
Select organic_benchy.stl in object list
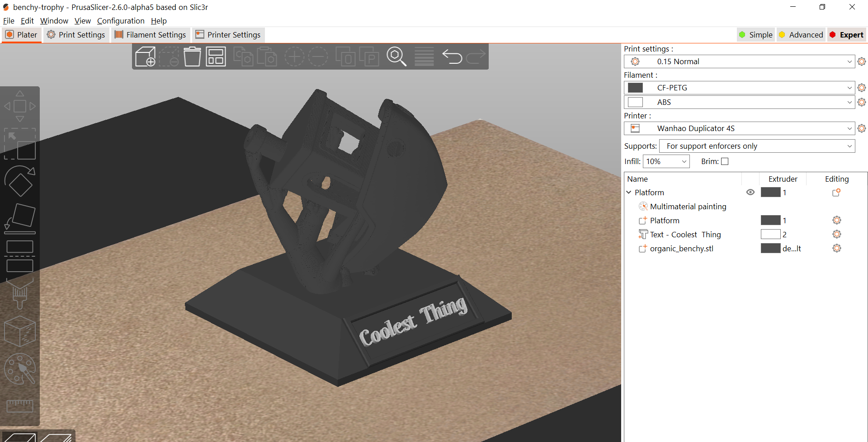[682, 249]
